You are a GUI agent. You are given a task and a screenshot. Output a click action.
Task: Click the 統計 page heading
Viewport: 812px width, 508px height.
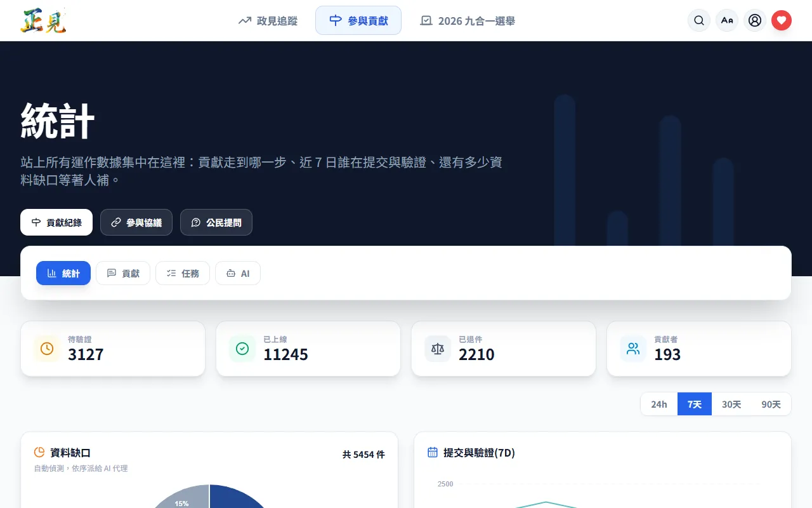click(58, 120)
